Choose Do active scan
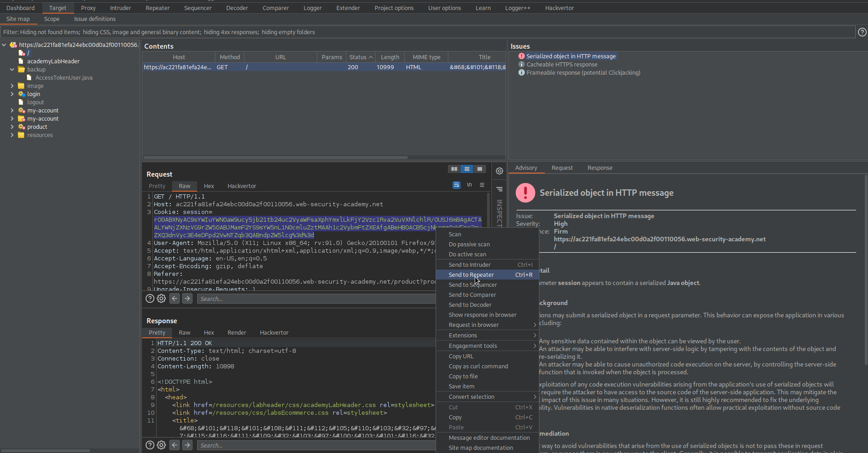Viewport: 868px width, 453px height. pyautogui.click(x=487, y=254)
